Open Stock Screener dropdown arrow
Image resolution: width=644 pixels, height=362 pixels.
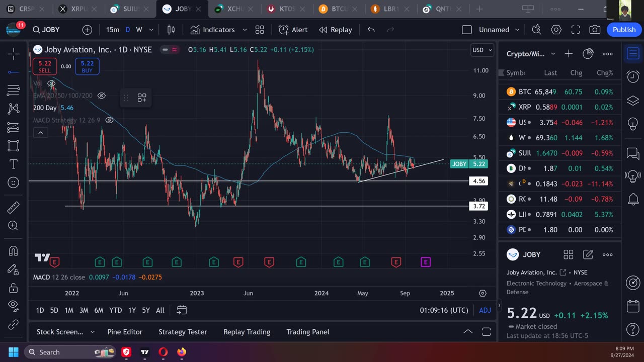92,332
